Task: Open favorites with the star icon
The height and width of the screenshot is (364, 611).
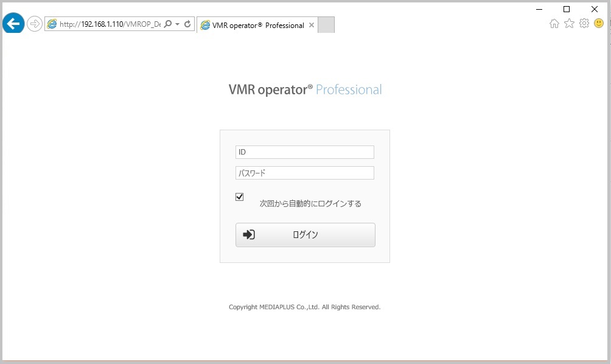Action: [569, 24]
